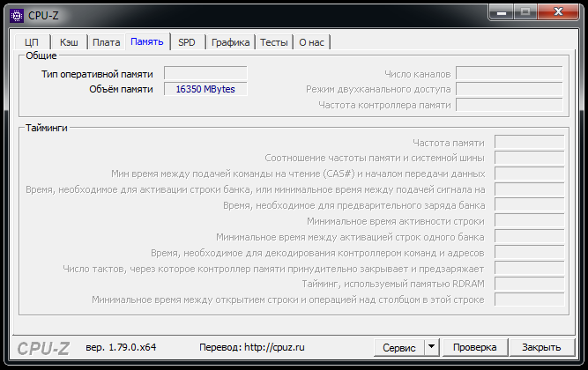The width and height of the screenshot is (588, 370).
Task: Minimize the CPU-Z window
Action: point(502,12)
